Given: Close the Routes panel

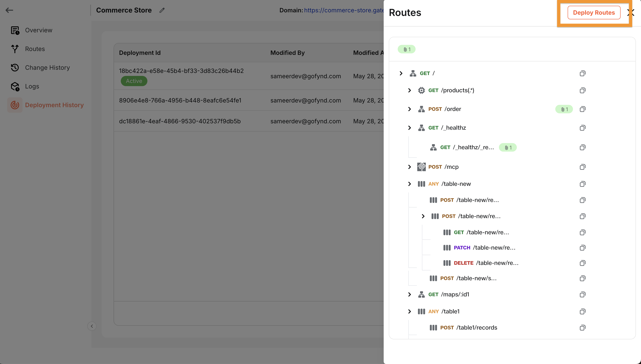Looking at the screenshot, I should tap(631, 13).
